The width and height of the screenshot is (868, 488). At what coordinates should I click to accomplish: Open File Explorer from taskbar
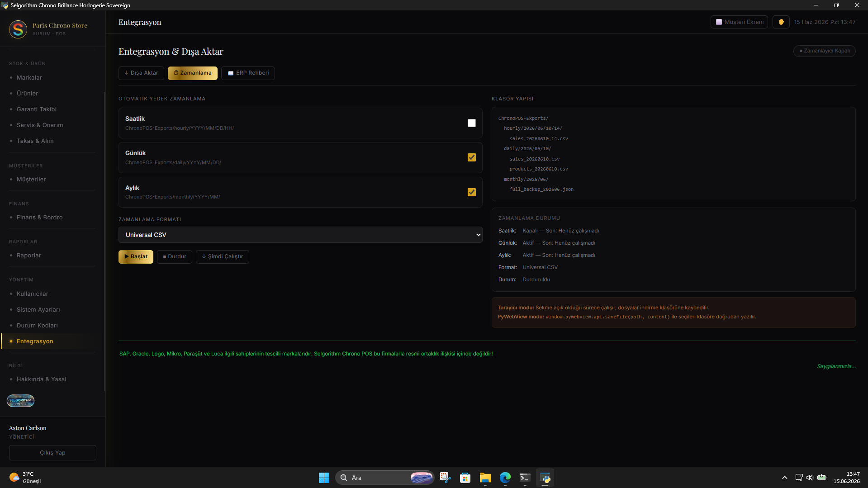(x=485, y=478)
